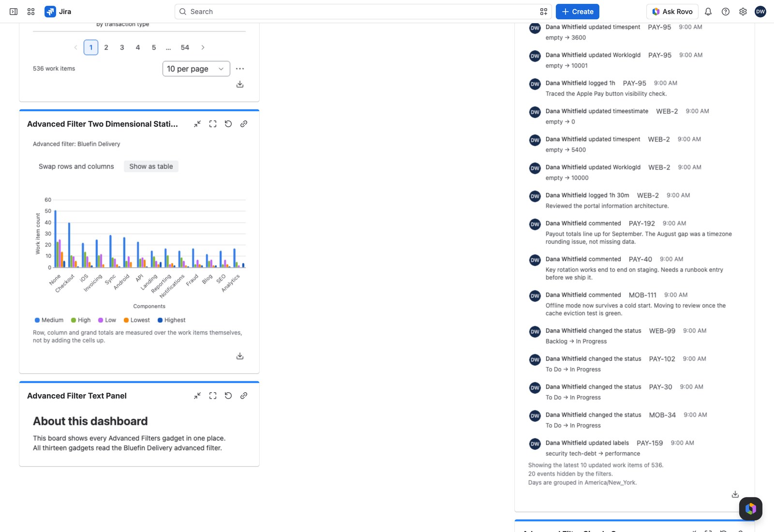Open search filter options icon
This screenshot has width=774, height=532.
click(544, 12)
